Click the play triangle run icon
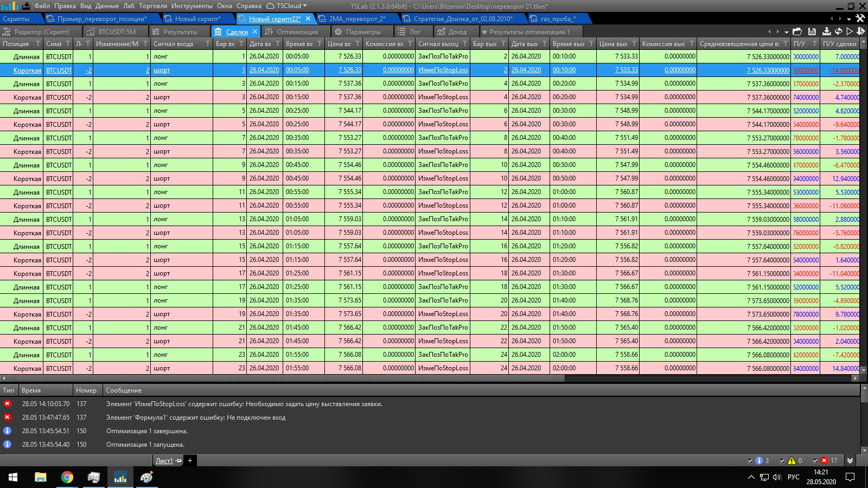This screenshot has width=868, height=488. pyautogui.click(x=850, y=31)
